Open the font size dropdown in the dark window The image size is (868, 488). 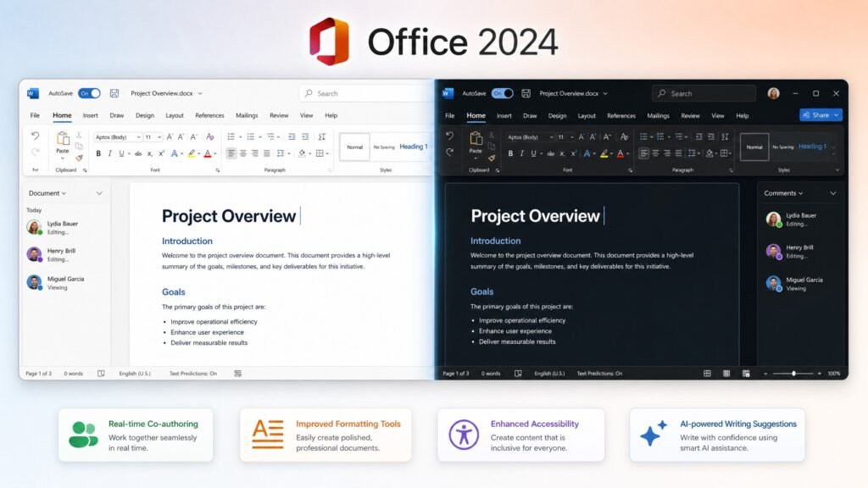point(572,137)
